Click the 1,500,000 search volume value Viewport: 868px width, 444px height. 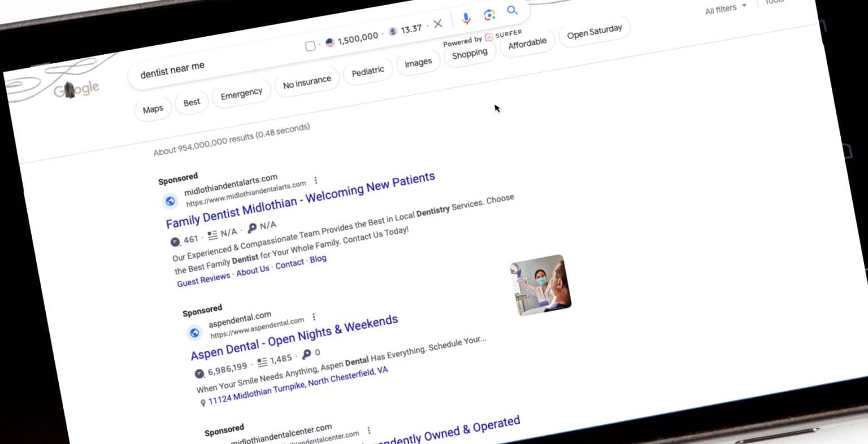tap(358, 38)
